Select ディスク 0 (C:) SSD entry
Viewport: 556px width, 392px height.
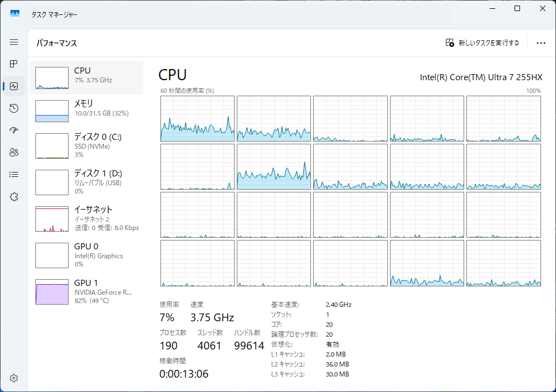[x=86, y=145]
